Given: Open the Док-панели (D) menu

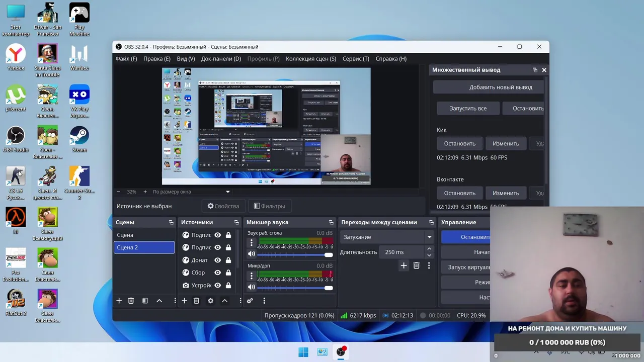Looking at the screenshot, I should point(221,59).
